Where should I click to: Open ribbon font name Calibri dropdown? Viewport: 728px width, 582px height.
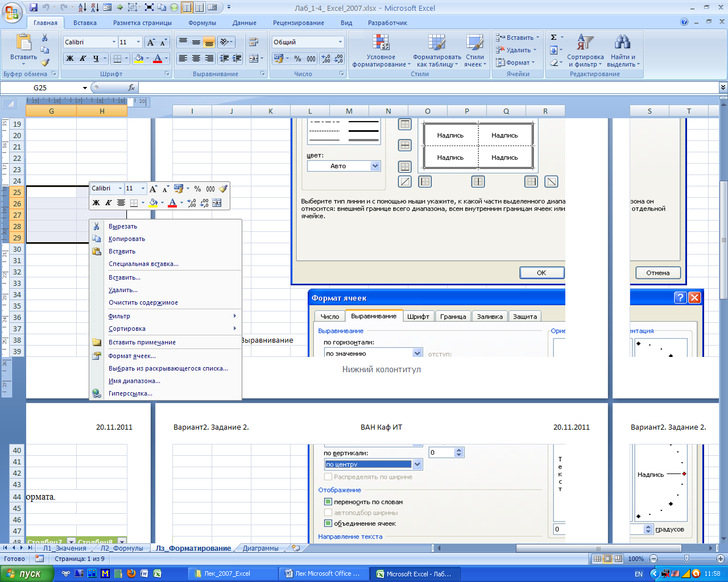[113, 42]
